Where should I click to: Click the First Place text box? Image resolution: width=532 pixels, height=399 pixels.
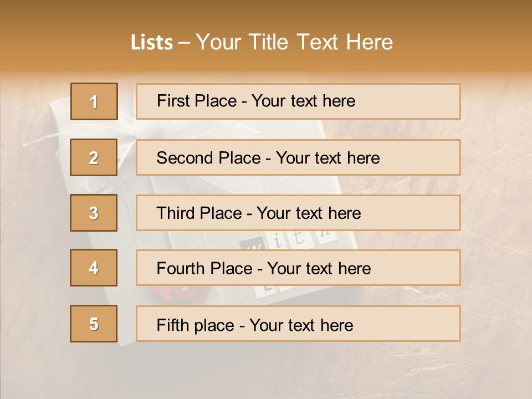(x=298, y=101)
